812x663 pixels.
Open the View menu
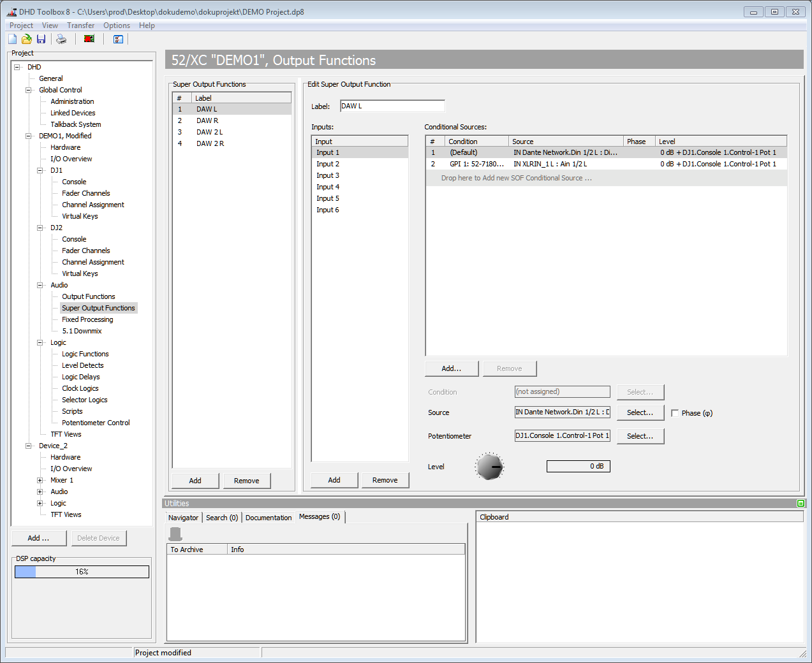[x=50, y=25]
